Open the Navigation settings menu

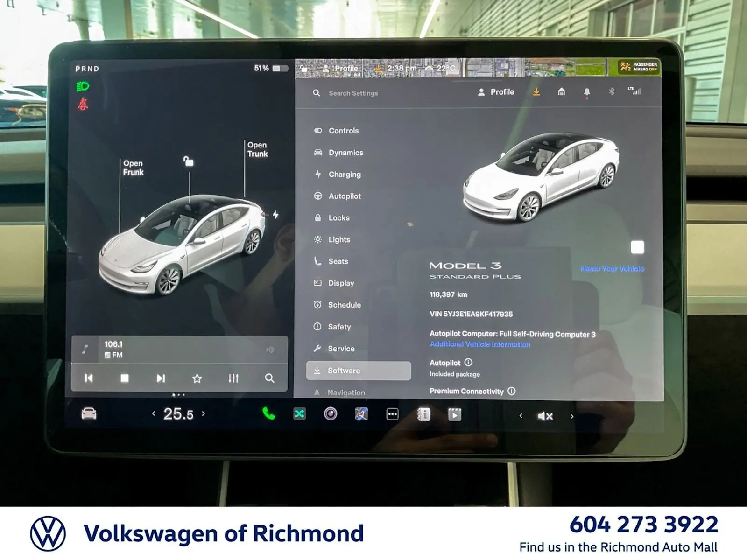coord(339,392)
